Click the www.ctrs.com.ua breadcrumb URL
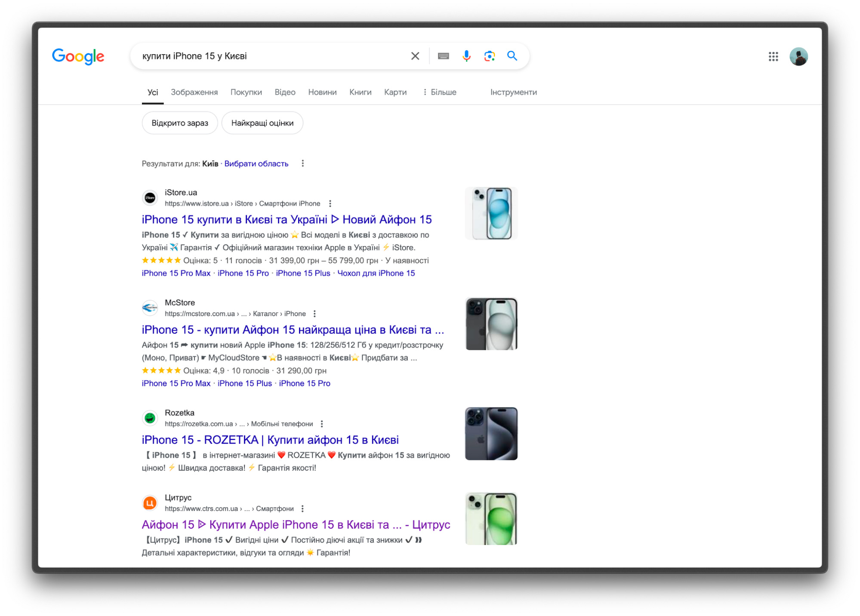This screenshot has height=616, width=860. (x=229, y=508)
